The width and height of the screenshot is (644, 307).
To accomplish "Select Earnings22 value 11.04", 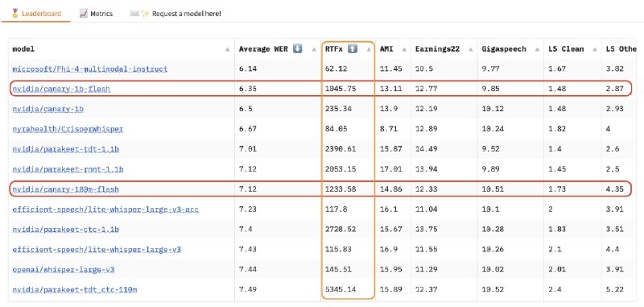I will [427, 210].
